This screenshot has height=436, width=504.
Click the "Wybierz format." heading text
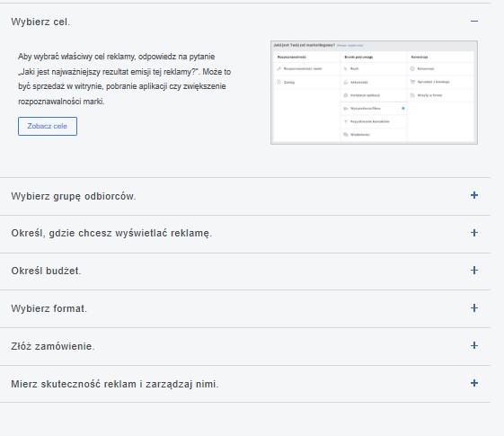click(x=49, y=308)
